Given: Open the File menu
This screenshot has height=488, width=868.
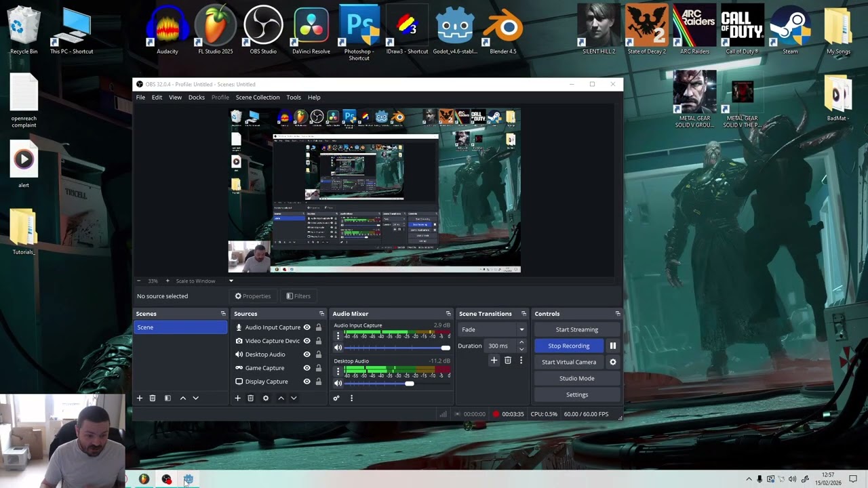Looking at the screenshot, I should coord(140,98).
